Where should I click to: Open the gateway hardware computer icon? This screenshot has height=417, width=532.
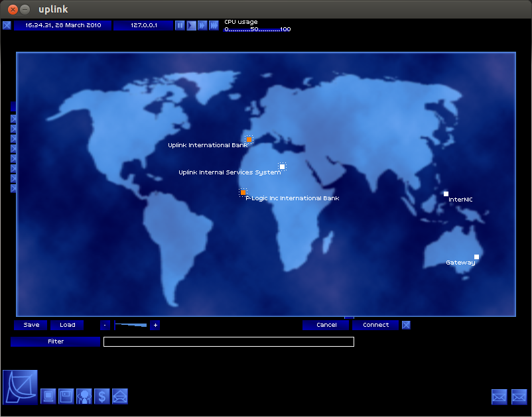pos(48,396)
